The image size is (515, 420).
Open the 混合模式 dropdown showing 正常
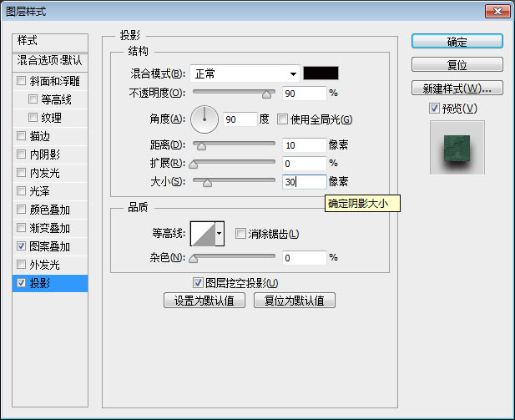tap(245, 73)
